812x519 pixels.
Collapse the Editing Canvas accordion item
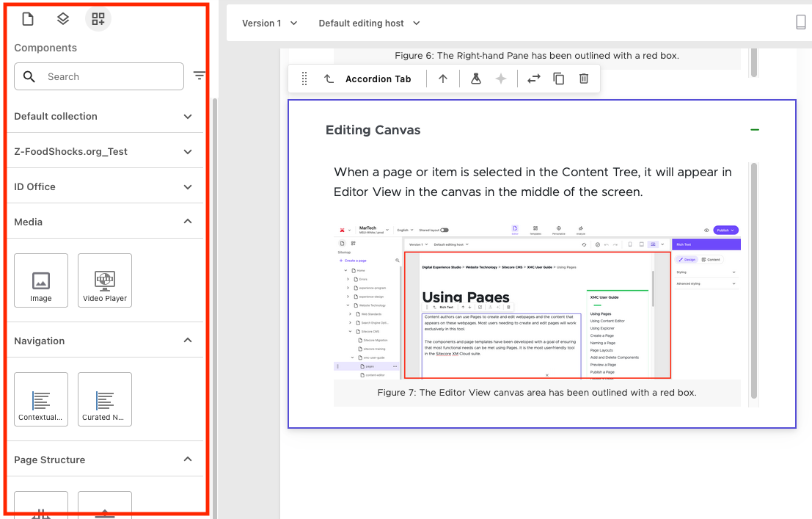click(755, 129)
